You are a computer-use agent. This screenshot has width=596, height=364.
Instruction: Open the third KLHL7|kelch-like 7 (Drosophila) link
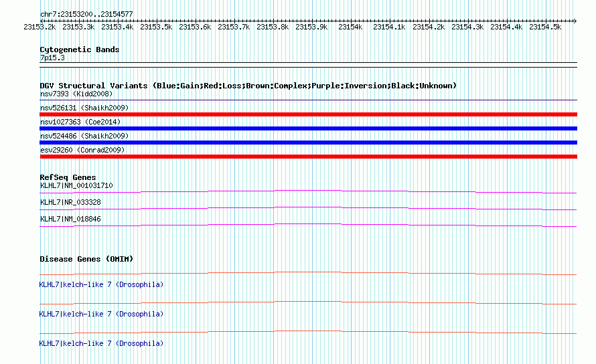101,343
